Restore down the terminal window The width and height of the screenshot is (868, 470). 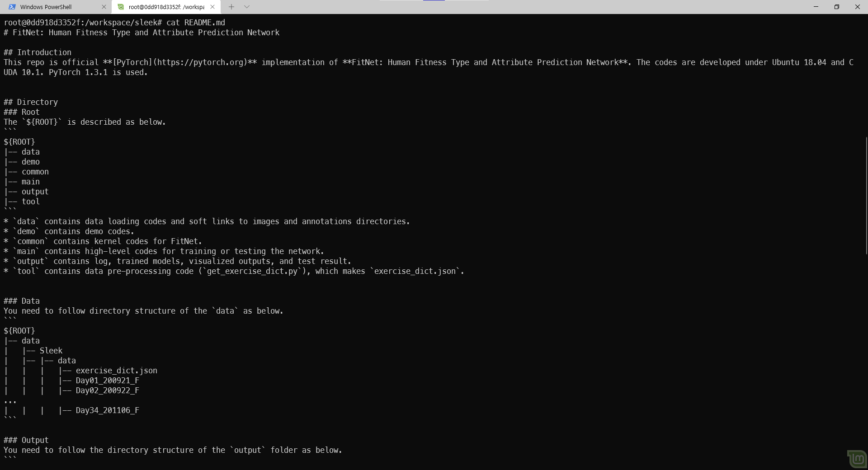[x=837, y=7]
